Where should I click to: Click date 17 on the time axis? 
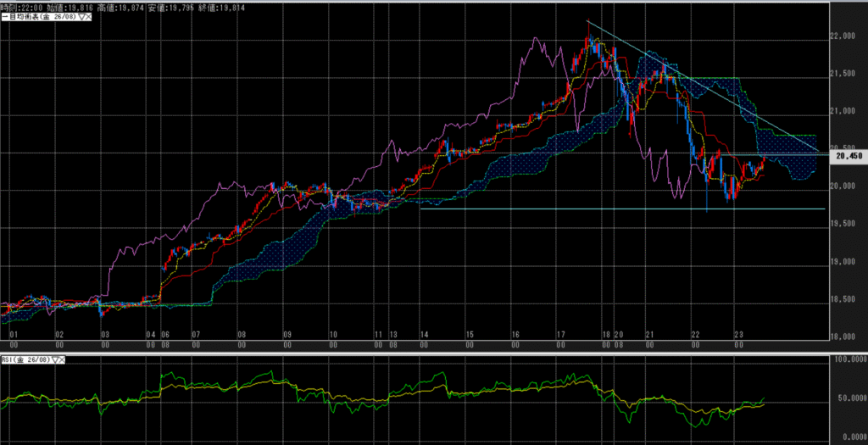pyautogui.click(x=561, y=336)
